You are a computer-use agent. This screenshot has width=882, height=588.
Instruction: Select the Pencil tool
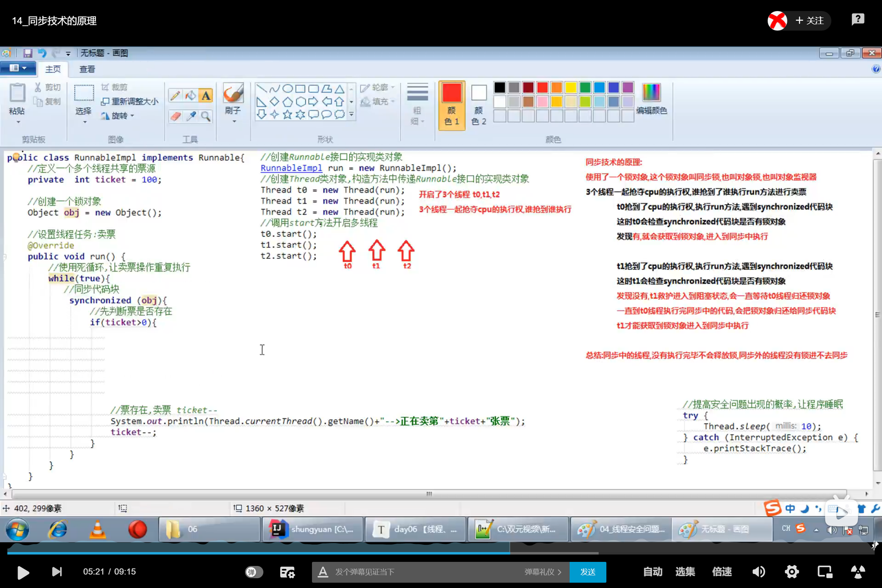tap(175, 96)
